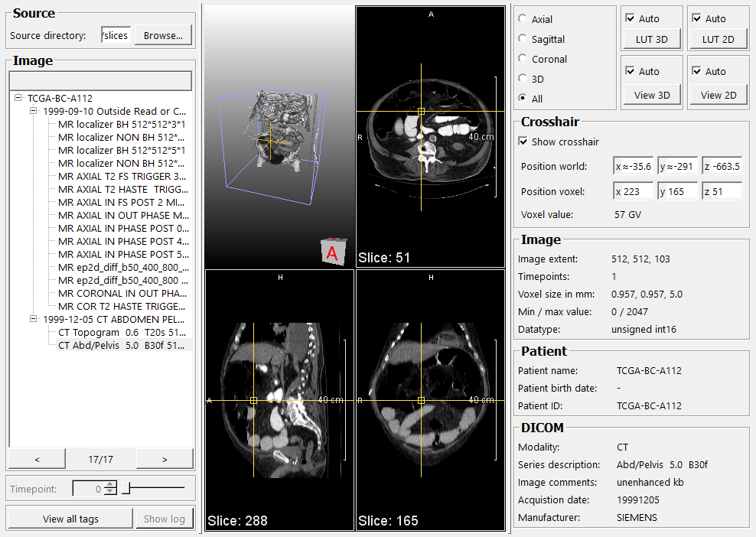Click the voxel x position field

pos(633,191)
